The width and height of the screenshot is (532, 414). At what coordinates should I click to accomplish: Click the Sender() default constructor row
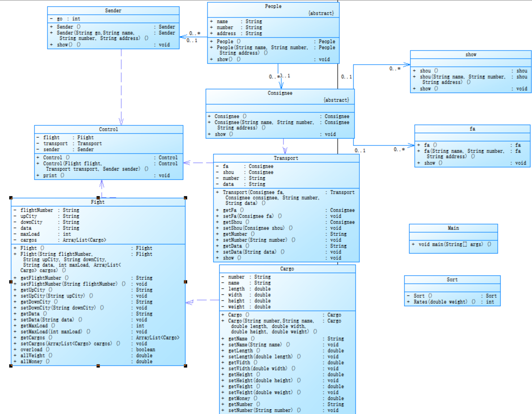[113, 27]
